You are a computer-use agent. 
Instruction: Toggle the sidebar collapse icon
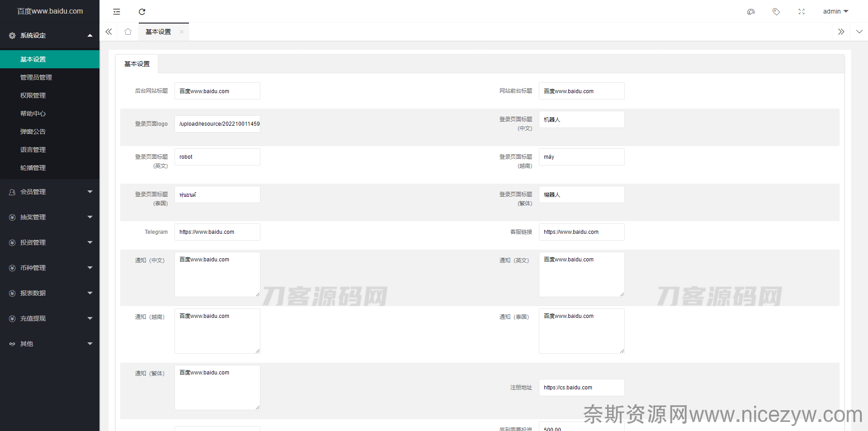click(x=117, y=12)
